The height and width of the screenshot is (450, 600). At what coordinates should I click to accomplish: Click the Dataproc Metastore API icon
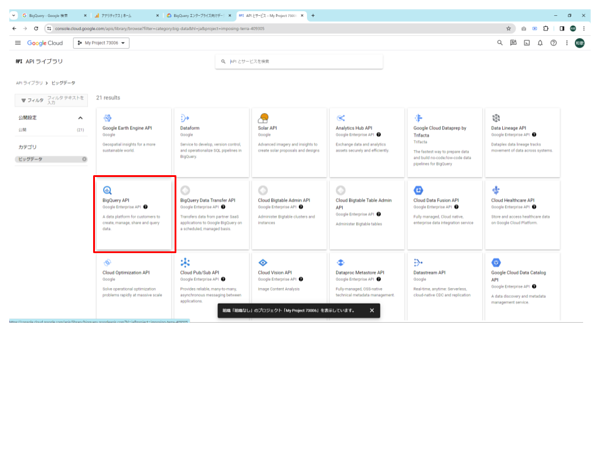341,262
